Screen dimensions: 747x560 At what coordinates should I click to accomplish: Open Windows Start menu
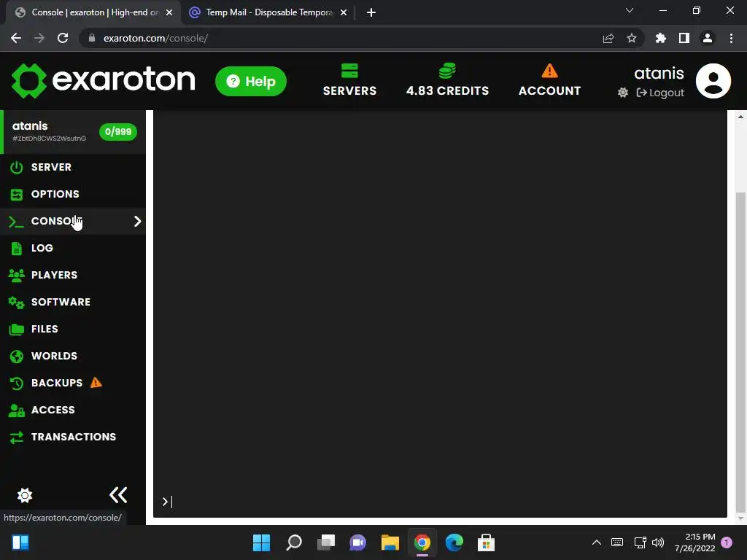pyautogui.click(x=261, y=542)
